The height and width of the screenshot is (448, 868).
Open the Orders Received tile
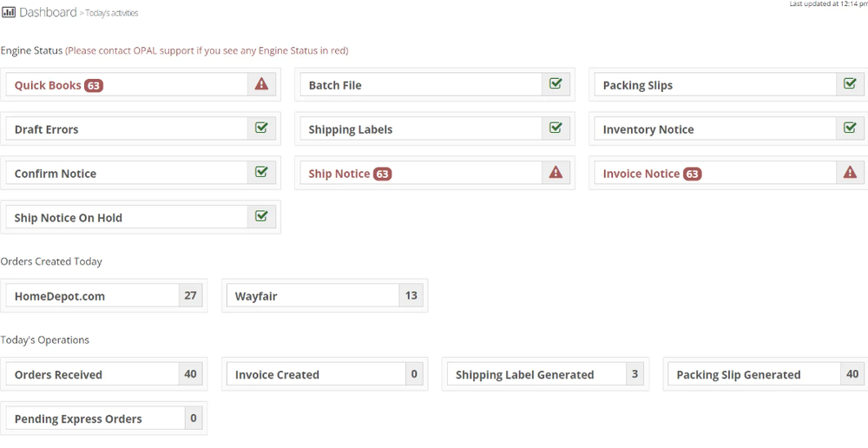point(104,374)
